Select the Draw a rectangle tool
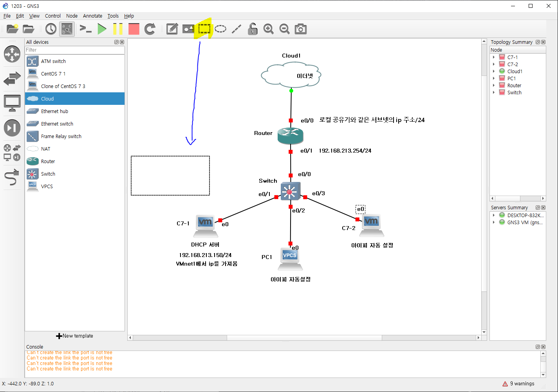Screen dimensions: 558x392 (204, 29)
